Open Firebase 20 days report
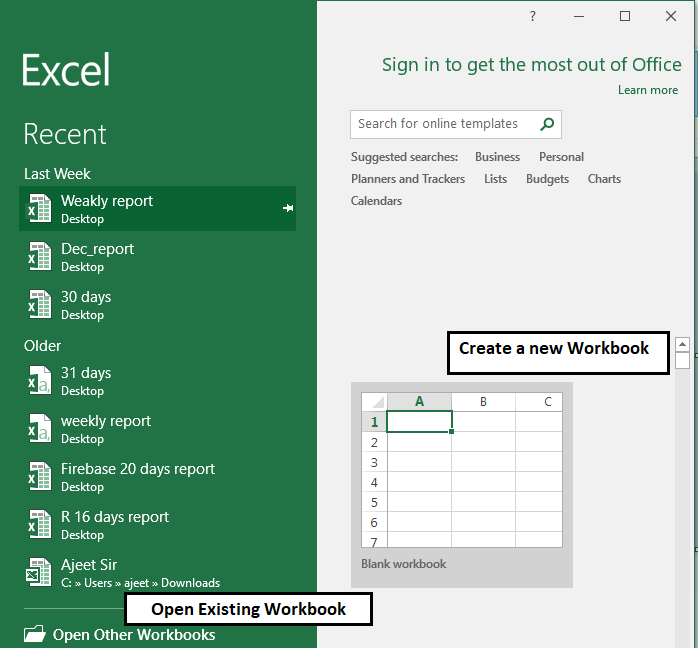Image resolution: width=698 pixels, height=648 pixels. click(158, 477)
